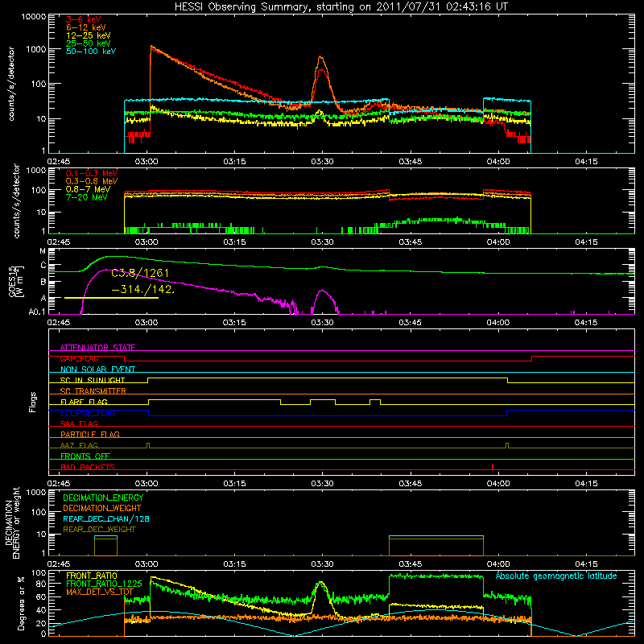This screenshot has width=644, height=644.
Task: Click the REAR_DEC_WEIGHT legend label
Action: point(99,530)
